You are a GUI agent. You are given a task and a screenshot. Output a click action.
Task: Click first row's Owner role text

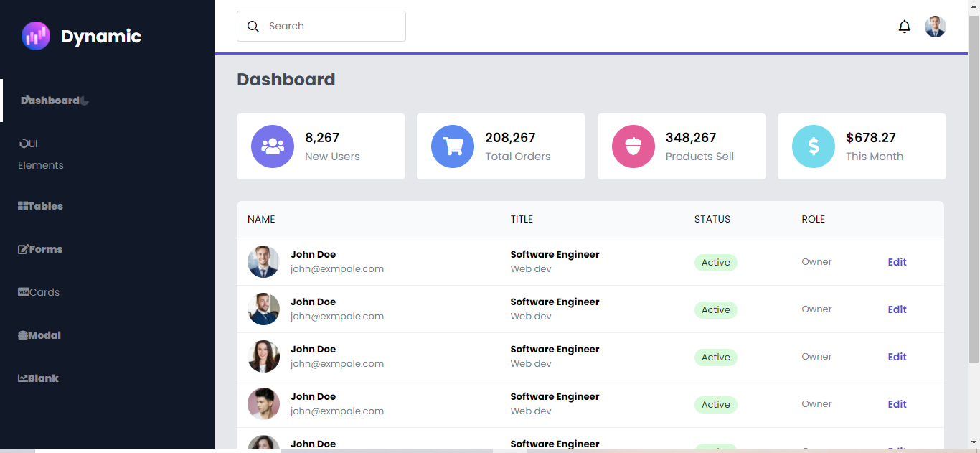817,262
